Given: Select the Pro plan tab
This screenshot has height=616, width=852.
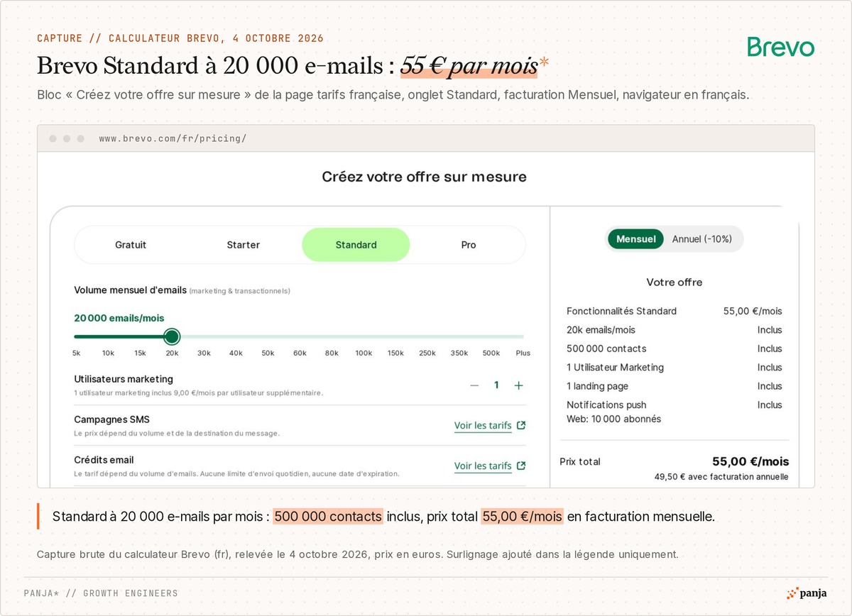Looking at the screenshot, I should 469,245.
